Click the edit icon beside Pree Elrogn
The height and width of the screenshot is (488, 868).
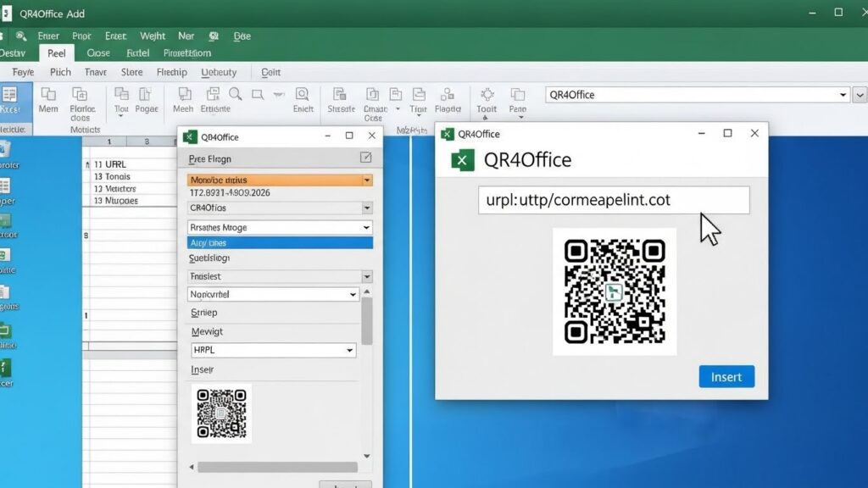click(x=365, y=158)
